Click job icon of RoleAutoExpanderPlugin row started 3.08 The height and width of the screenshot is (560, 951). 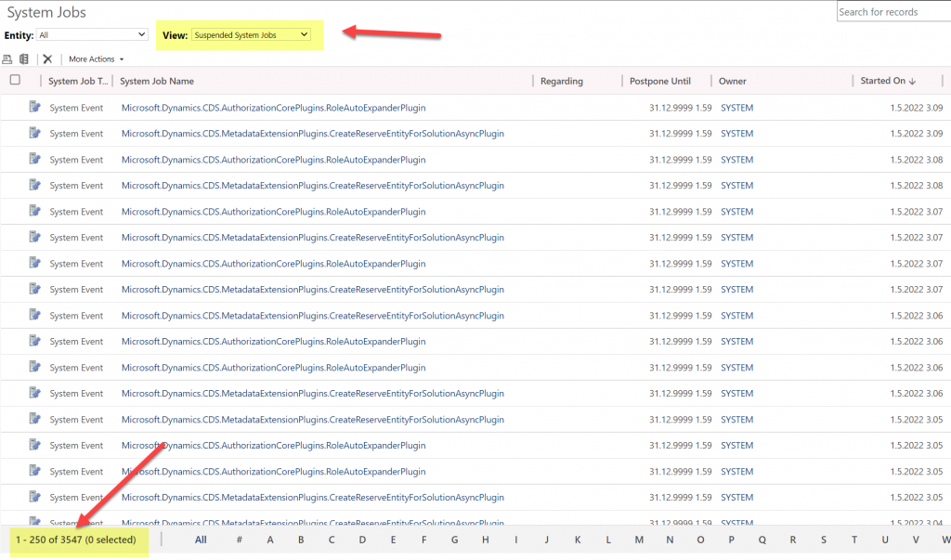tap(34, 159)
